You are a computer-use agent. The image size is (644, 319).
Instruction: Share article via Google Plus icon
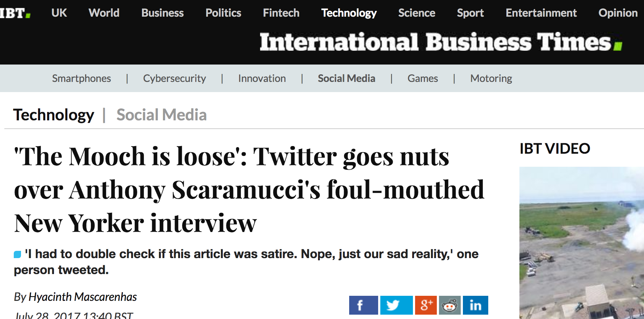click(426, 305)
